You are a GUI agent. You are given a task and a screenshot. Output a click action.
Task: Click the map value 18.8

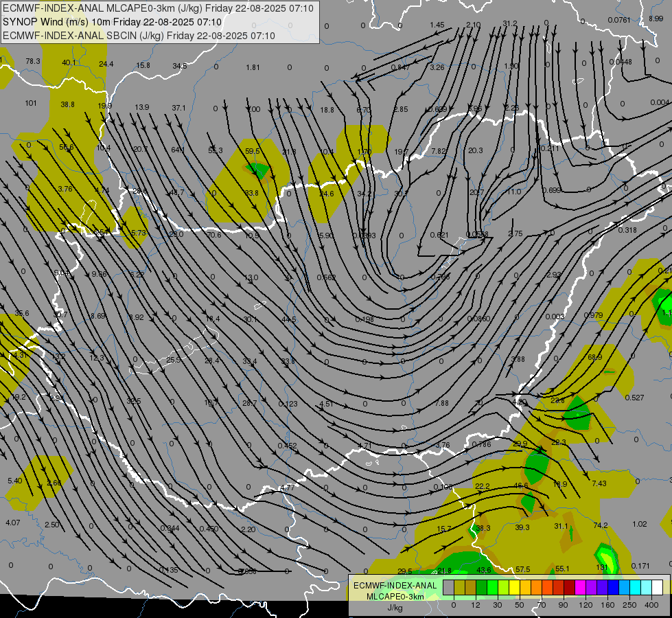(x=327, y=110)
